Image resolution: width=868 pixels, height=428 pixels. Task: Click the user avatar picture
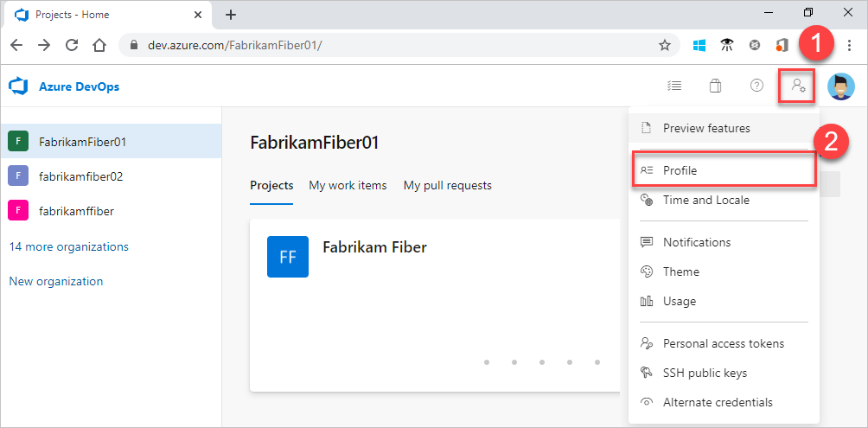point(840,86)
